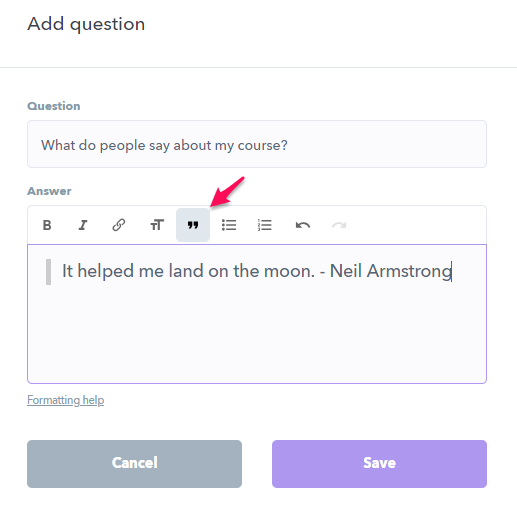Click the red arrow annotation
Screen dimensions: 517x514
coord(228,192)
